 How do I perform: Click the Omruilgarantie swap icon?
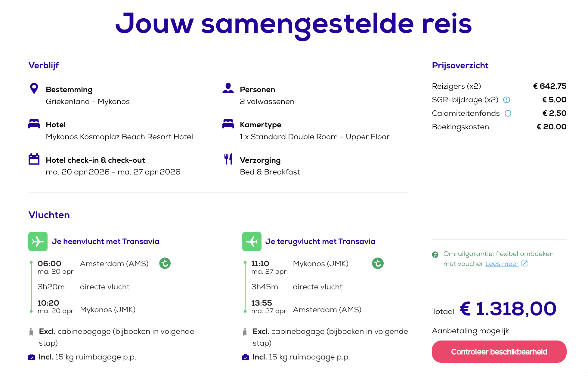pyautogui.click(x=435, y=255)
